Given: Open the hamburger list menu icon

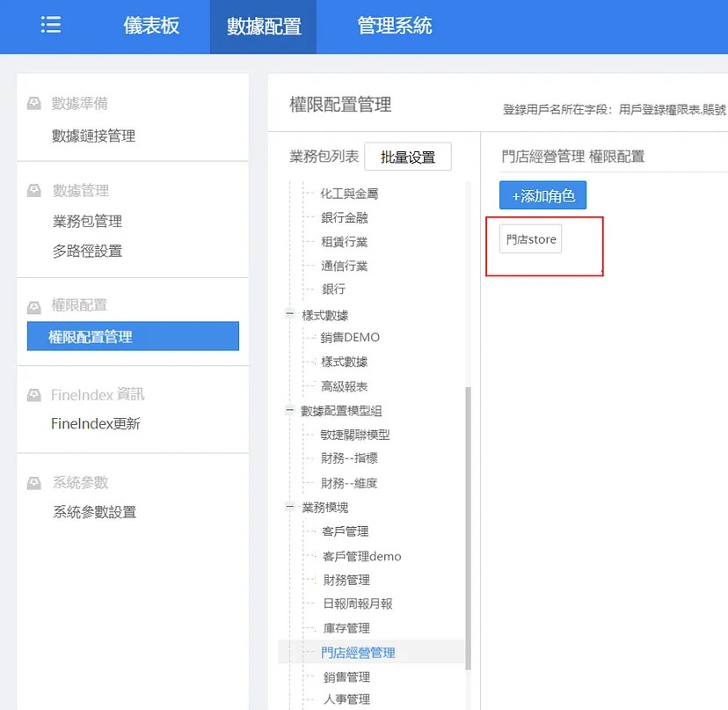Looking at the screenshot, I should (x=51, y=26).
